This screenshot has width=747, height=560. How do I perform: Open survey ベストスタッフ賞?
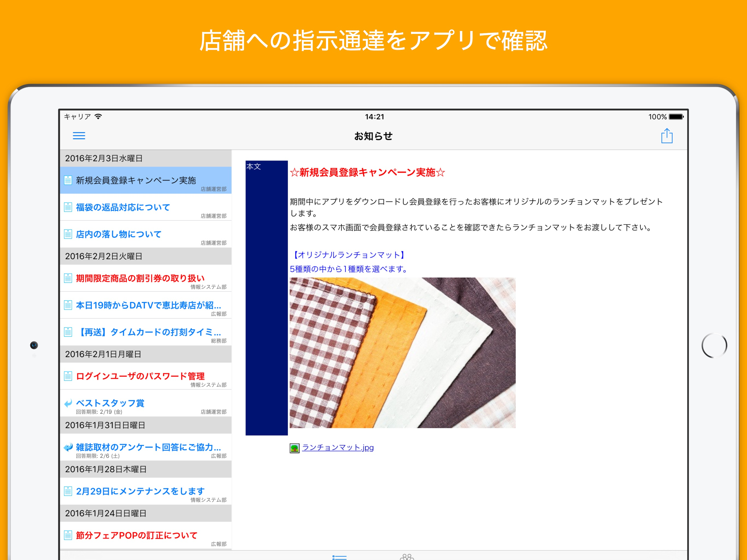pos(146,403)
